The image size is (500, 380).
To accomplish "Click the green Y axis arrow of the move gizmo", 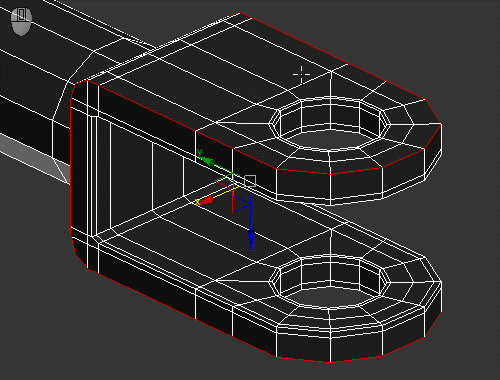I will (208, 161).
